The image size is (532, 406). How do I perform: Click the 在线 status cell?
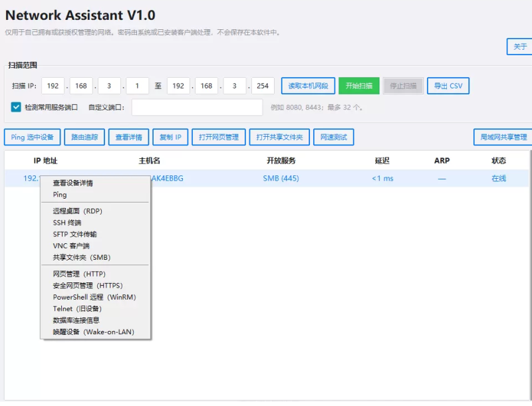[499, 178]
